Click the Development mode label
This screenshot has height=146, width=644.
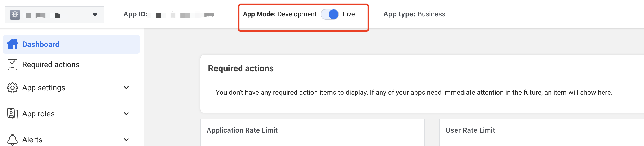[x=297, y=14]
